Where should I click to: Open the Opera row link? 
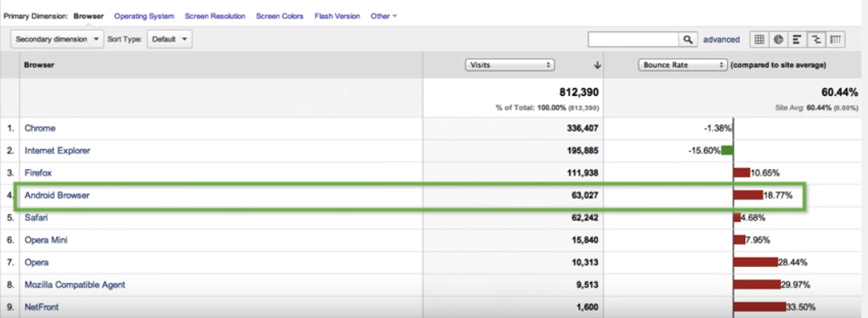tap(37, 262)
